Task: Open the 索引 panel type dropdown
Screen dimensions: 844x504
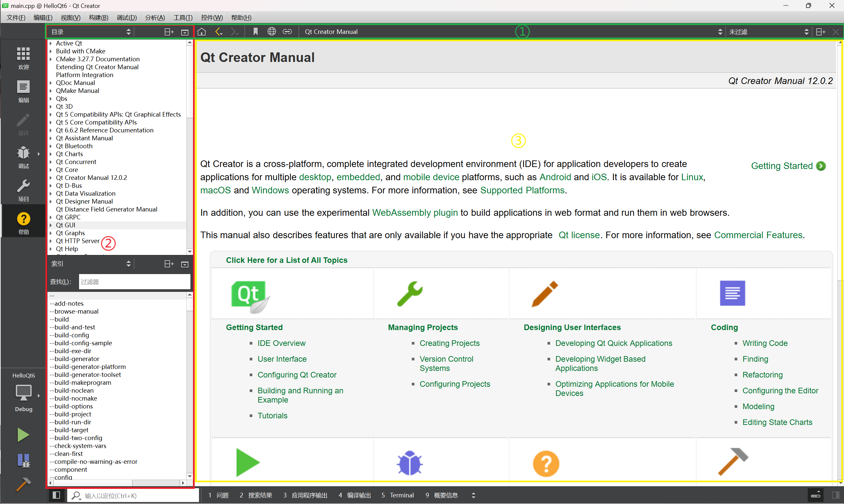Action: point(90,264)
